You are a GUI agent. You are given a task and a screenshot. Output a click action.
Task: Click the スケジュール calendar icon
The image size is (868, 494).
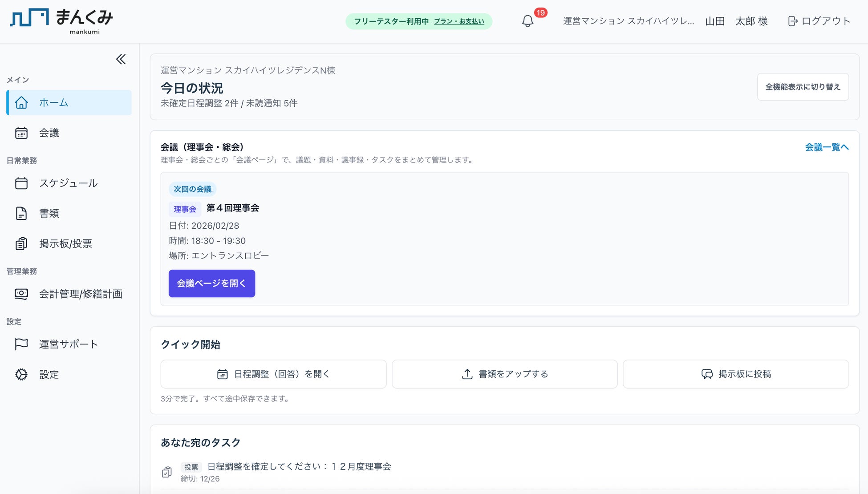click(x=21, y=183)
